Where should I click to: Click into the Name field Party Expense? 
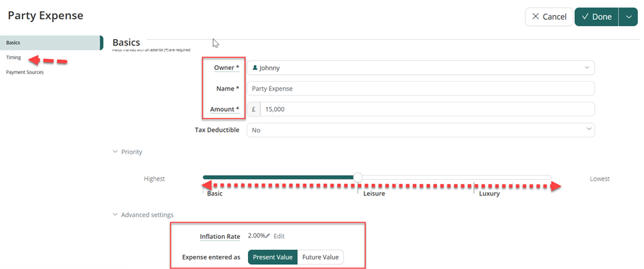(421, 89)
